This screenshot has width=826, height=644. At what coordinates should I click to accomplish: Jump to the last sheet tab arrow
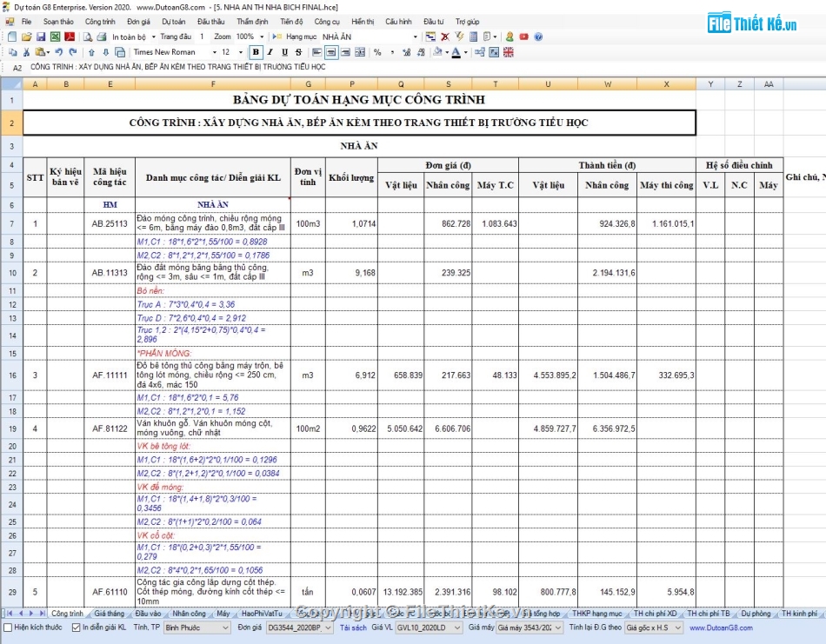pos(42,614)
